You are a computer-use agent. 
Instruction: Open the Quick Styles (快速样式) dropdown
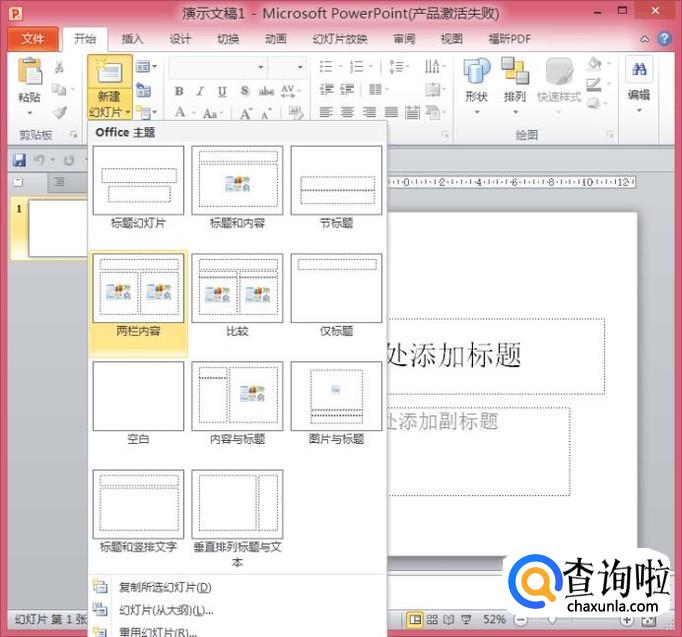(x=558, y=80)
